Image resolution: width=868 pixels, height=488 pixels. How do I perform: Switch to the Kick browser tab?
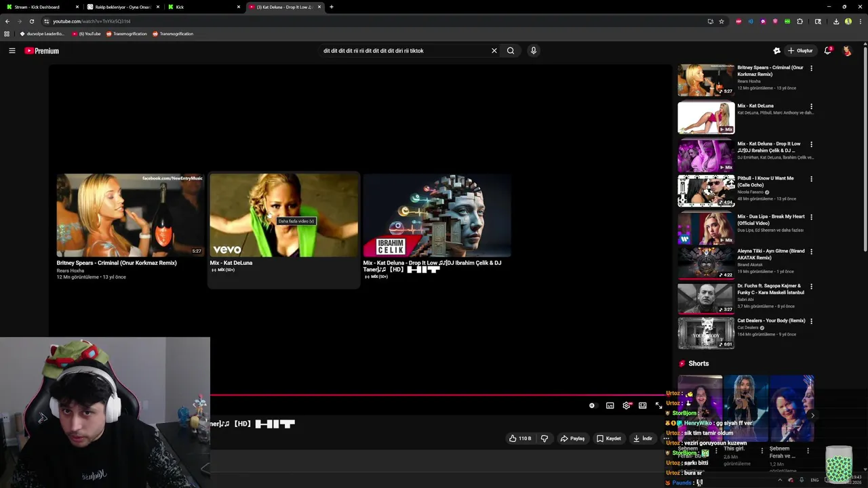pos(203,7)
